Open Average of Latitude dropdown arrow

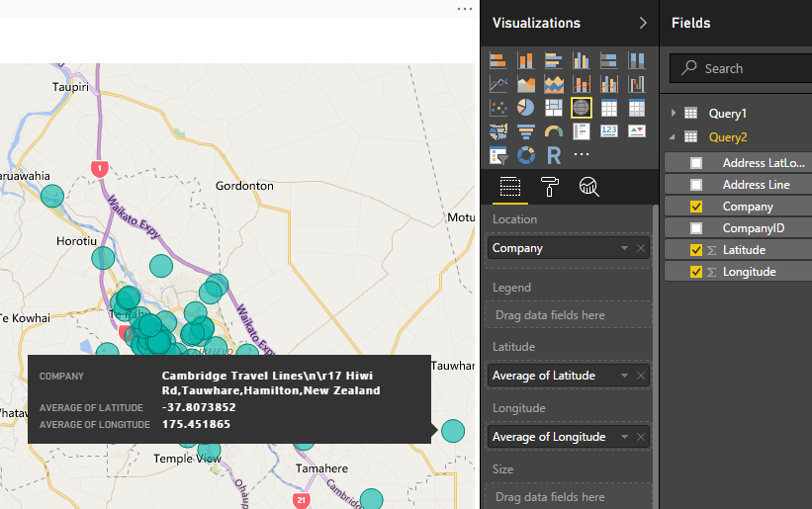[x=624, y=376]
